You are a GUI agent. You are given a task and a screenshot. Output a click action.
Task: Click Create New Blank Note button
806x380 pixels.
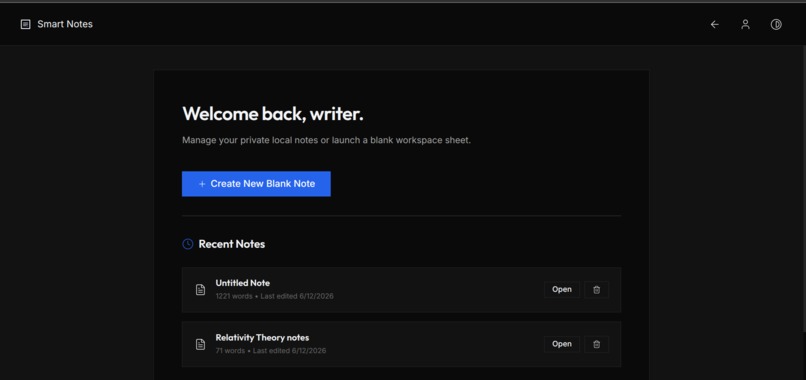pyautogui.click(x=256, y=184)
